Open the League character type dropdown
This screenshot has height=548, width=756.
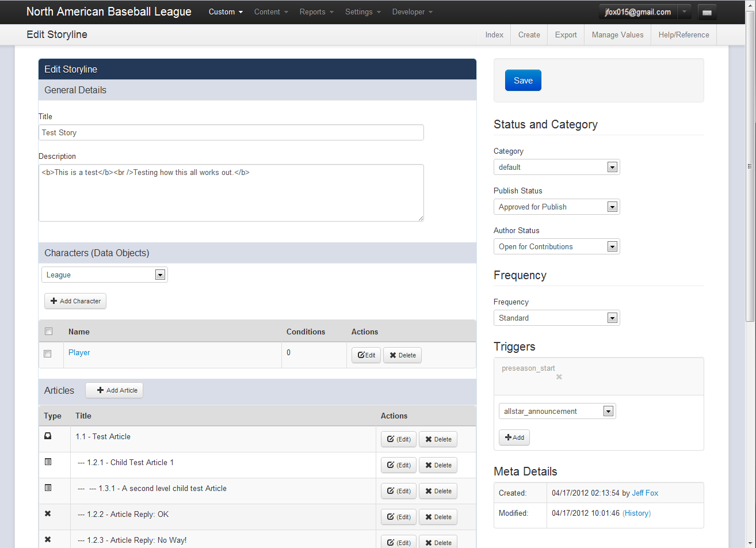coord(104,275)
